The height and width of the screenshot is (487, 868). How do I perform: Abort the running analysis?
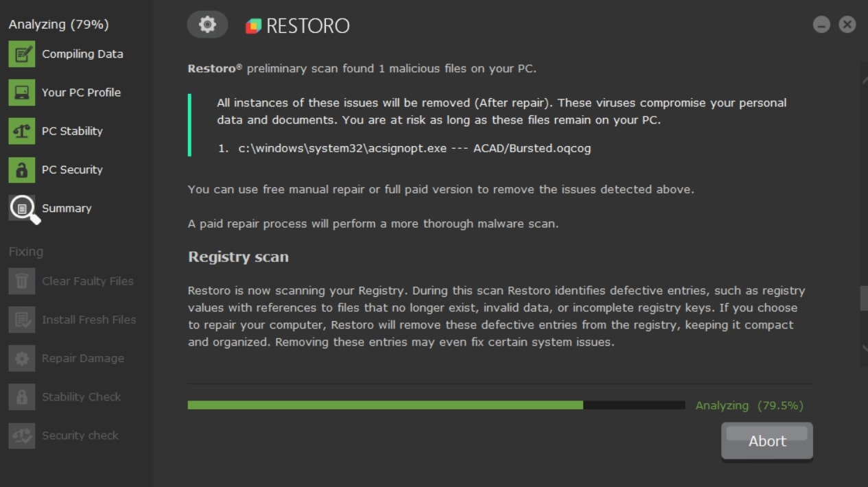pos(767,441)
